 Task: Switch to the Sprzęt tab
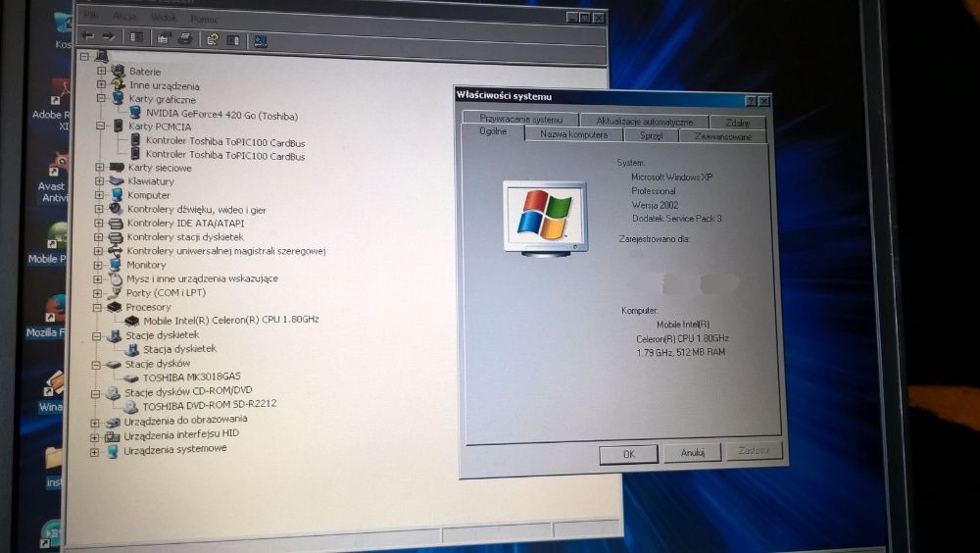[651, 135]
